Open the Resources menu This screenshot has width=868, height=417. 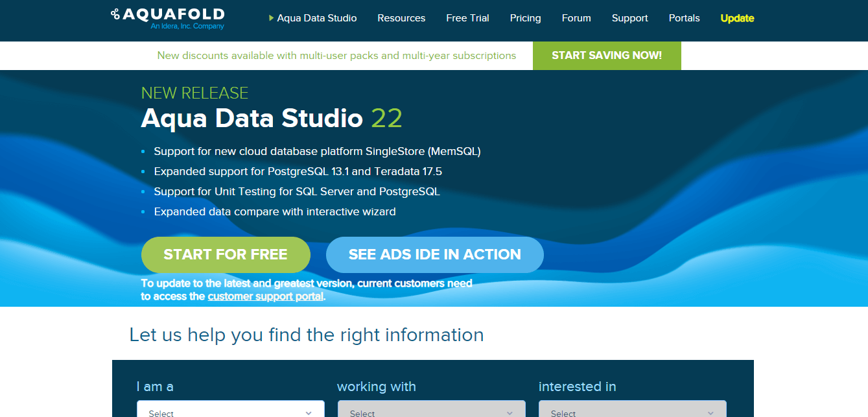tap(401, 18)
